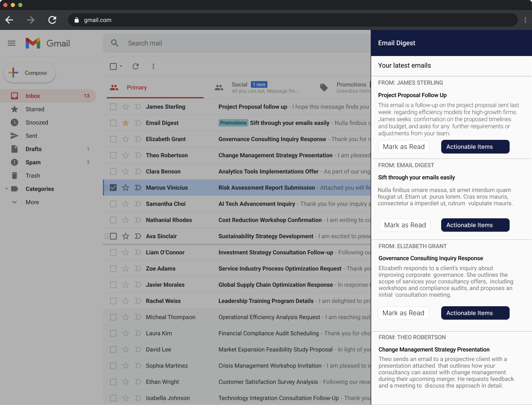Star the Nathanial Rhodes email
Viewport: 532px width, 405px height.
point(126,220)
